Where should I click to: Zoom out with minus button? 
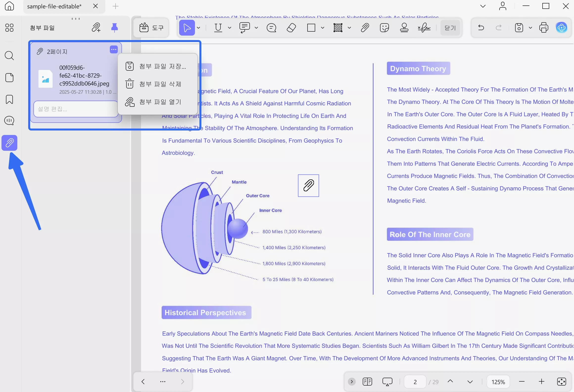[522, 382]
